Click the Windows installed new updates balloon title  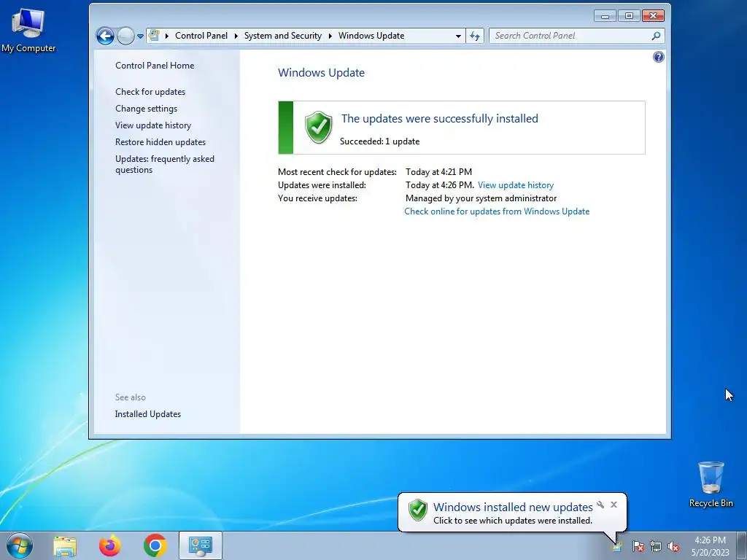(513, 507)
